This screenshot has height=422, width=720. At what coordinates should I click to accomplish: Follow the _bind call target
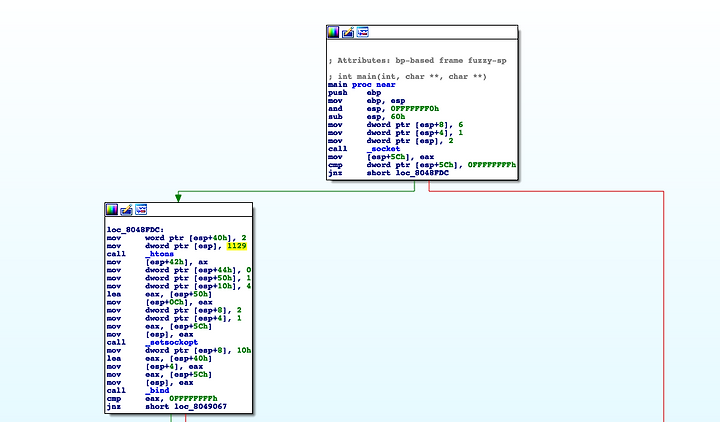tap(157, 390)
